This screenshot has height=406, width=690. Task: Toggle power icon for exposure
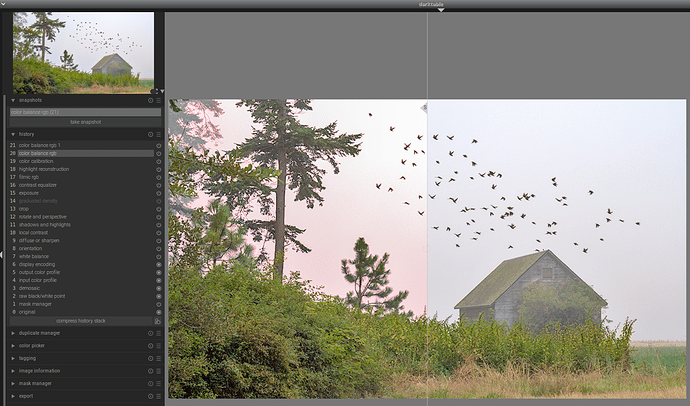[158, 193]
